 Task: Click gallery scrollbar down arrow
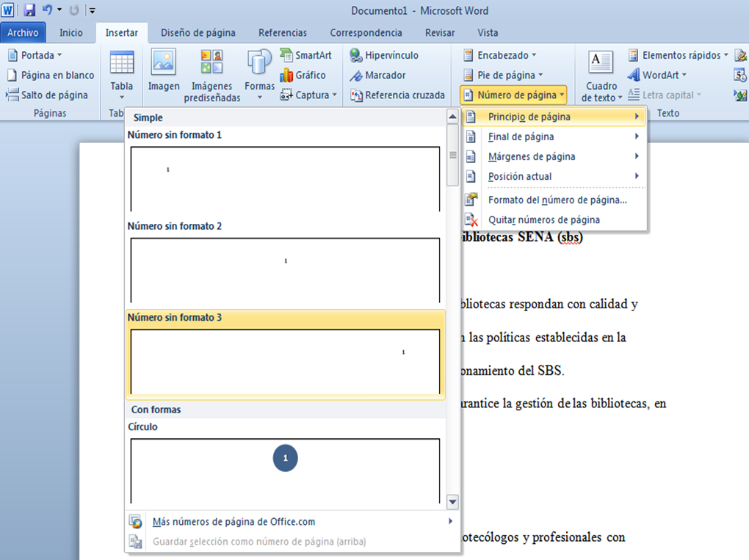coord(452,502)
